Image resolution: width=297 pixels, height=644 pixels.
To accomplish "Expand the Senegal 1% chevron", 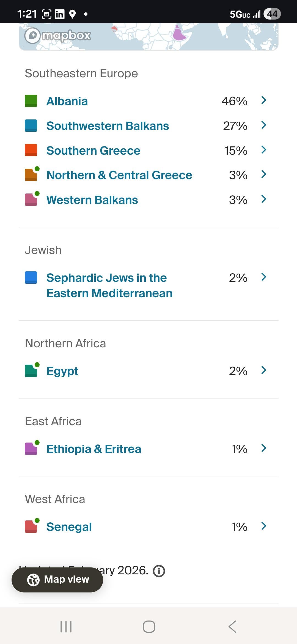I will (x=264, y=526).
